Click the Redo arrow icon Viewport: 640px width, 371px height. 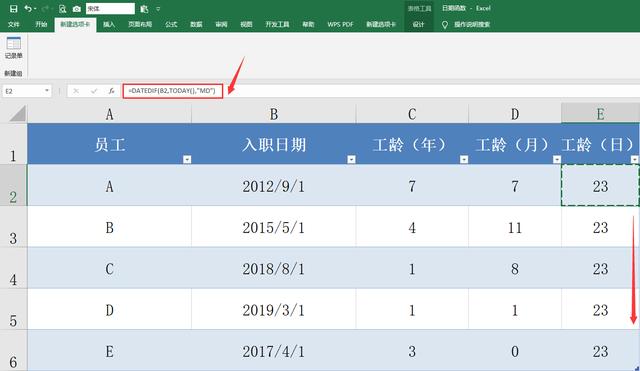click(45, 9)
